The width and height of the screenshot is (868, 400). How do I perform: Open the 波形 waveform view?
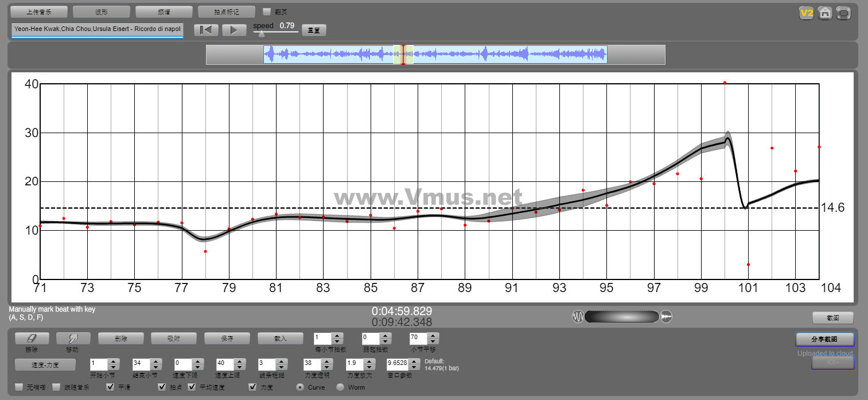pyautogui.click(x=102, y=11)
